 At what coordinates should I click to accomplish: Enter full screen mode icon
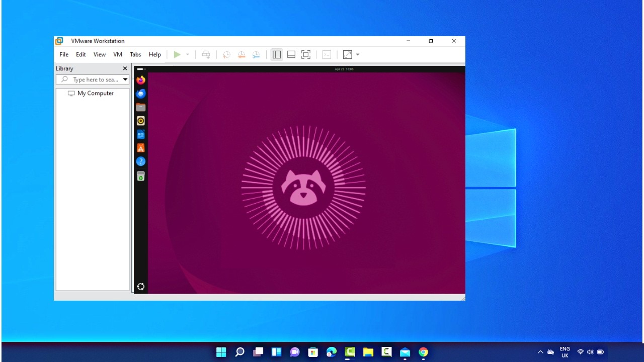pos(306,54)
